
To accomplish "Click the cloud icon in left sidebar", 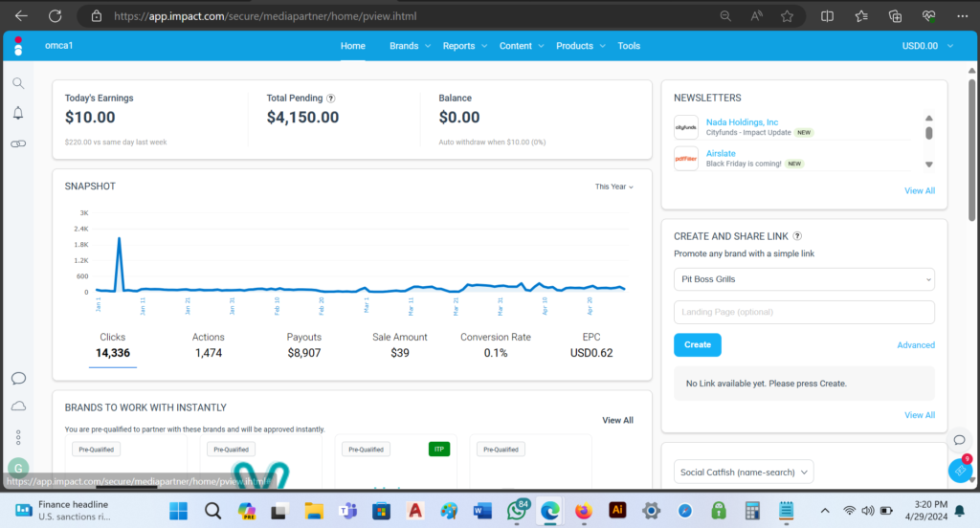I will pos(18,407).
